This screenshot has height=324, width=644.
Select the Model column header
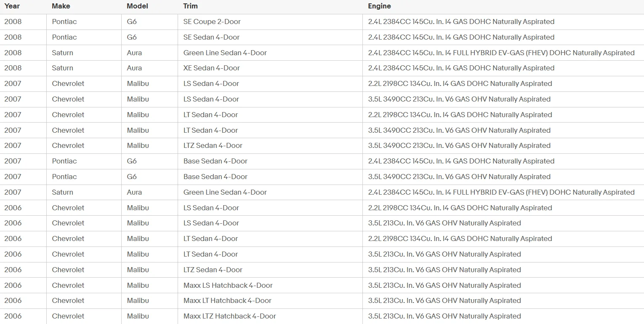[137, 6]
